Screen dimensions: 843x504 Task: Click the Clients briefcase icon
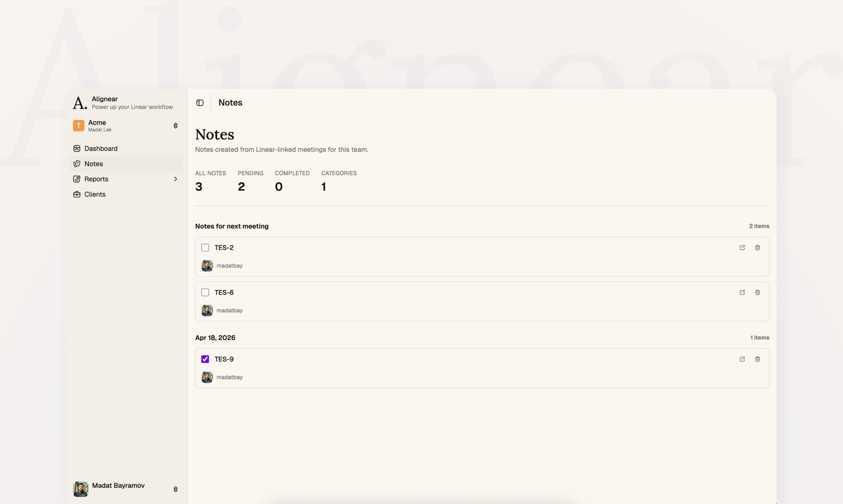pos(77,194)
